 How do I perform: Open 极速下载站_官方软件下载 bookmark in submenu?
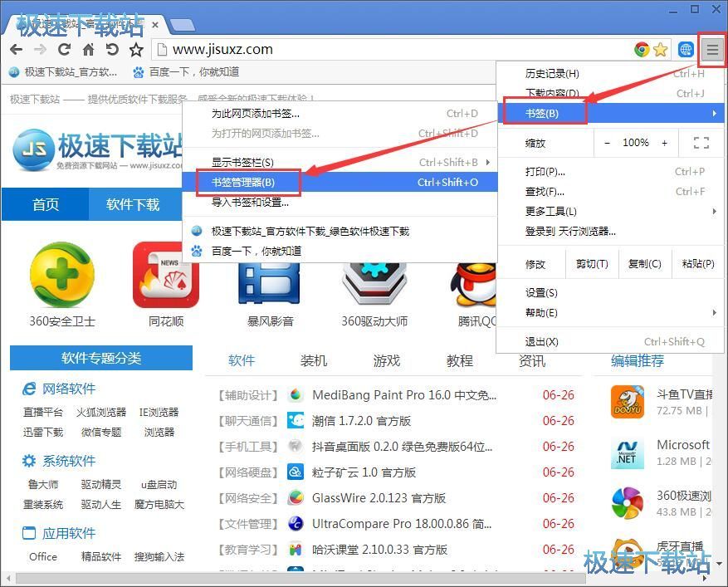pos(340,232)
